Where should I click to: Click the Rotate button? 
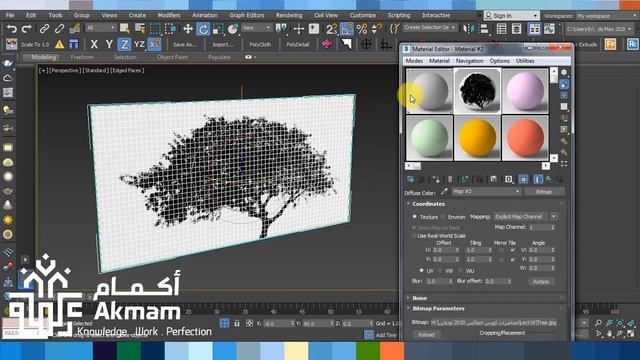[541, 282]
